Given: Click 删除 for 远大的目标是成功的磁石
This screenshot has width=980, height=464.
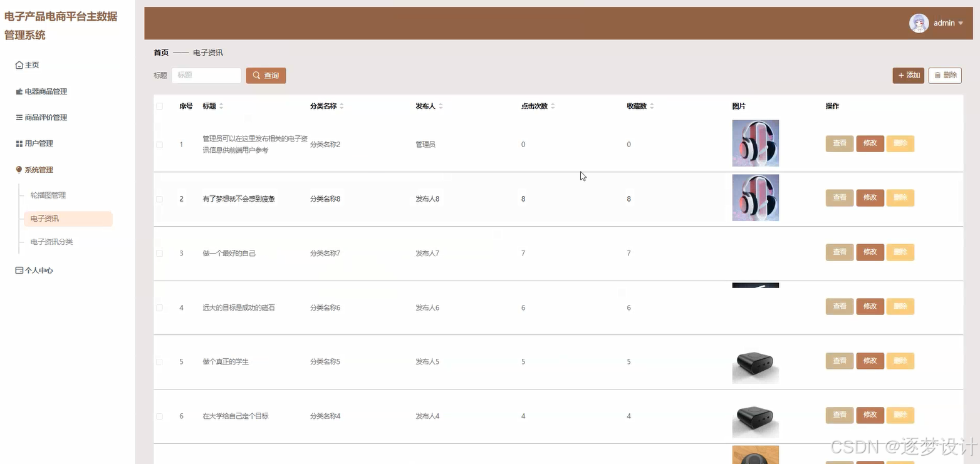Looking at the screenshot, I should [x=900, y=307].
